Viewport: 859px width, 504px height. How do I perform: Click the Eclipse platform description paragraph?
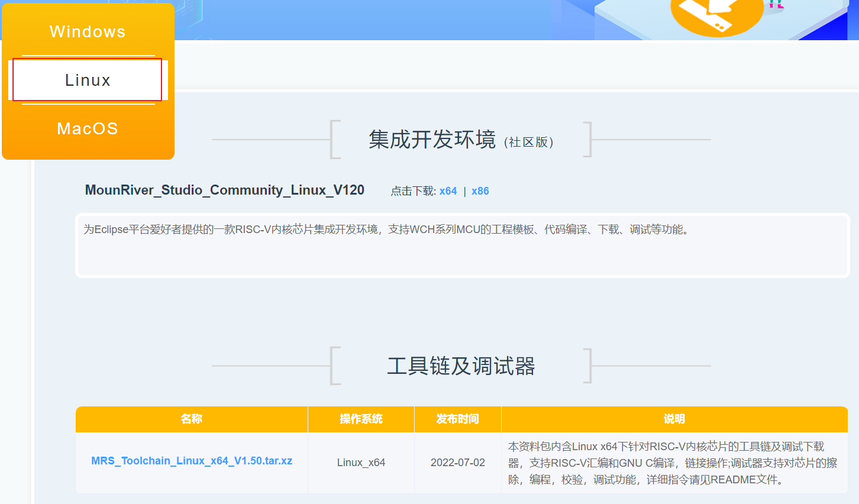[x=387, y=230]
